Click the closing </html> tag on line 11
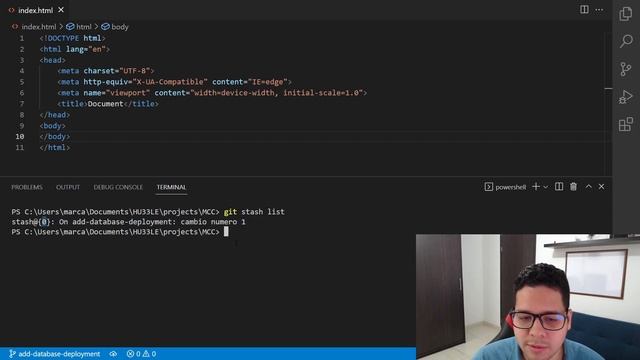Screen dimensions: 640x360 55,147
